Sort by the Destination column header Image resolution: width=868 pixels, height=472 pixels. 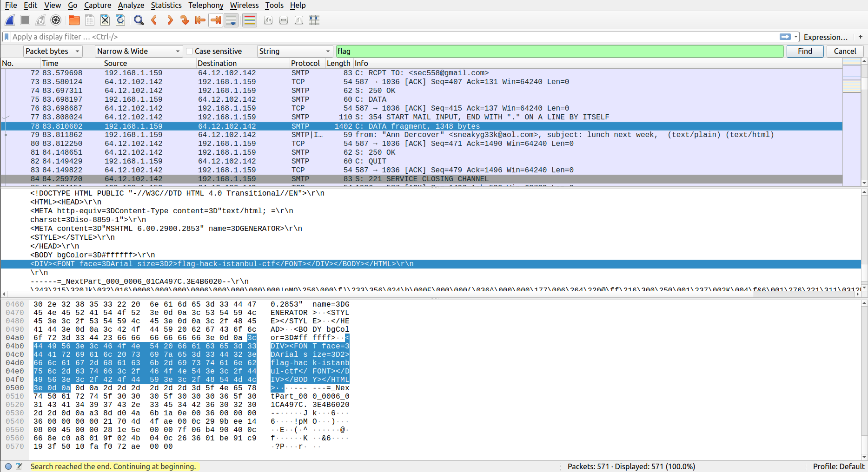[x=243, y=63]
